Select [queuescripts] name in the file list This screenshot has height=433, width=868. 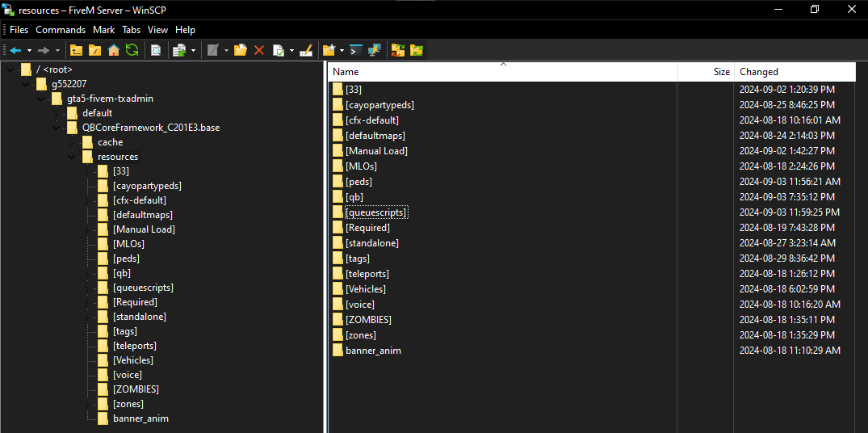tap(376, 212)
